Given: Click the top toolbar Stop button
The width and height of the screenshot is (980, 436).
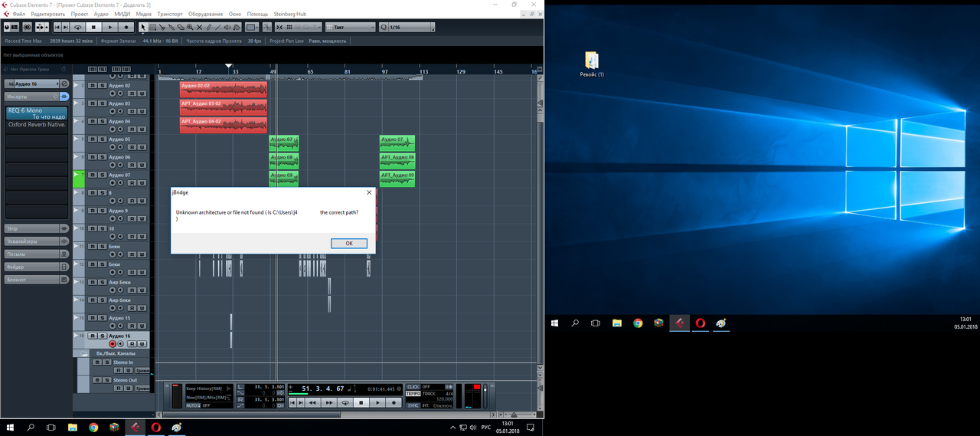Looking at the screenshot, I should 93,27.
